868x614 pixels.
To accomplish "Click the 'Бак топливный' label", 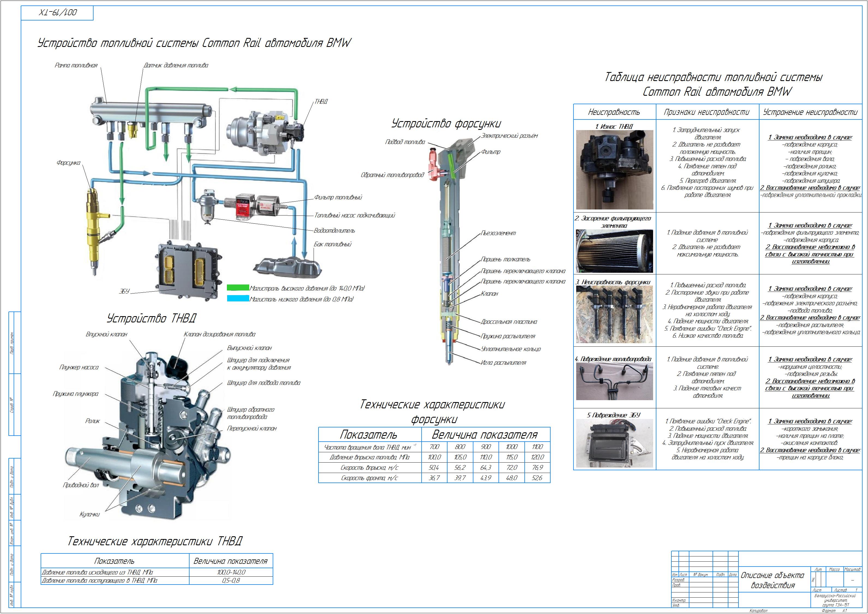I will coord(333,244).
